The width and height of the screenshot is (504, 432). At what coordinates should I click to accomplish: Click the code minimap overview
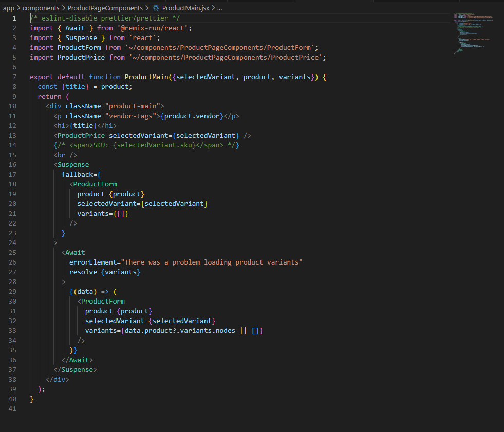point(474,33)
